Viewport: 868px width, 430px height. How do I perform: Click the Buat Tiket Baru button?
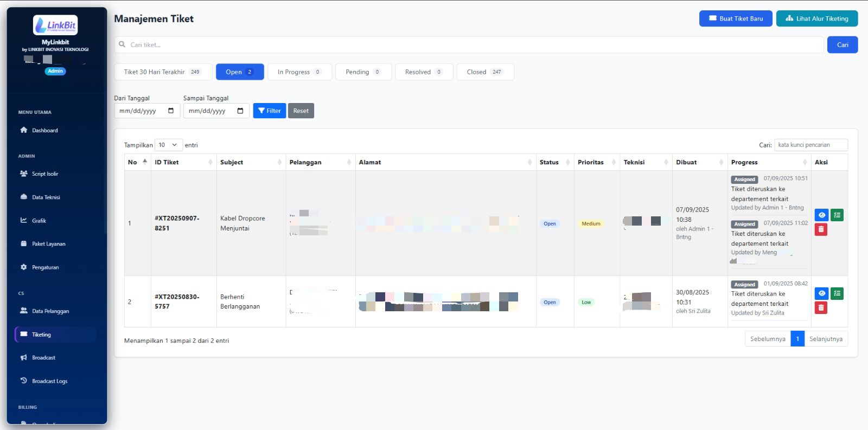pos(735,18)
